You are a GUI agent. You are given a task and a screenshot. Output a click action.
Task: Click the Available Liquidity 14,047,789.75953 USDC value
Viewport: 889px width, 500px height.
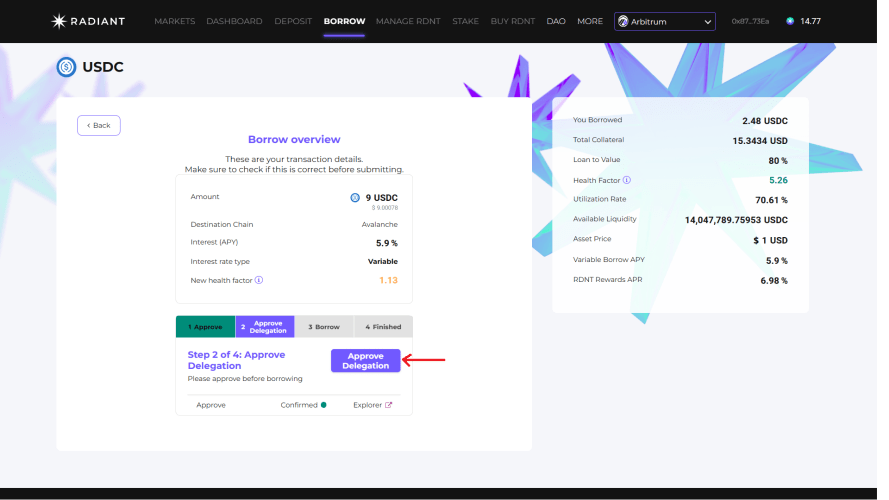coord(736,220)
